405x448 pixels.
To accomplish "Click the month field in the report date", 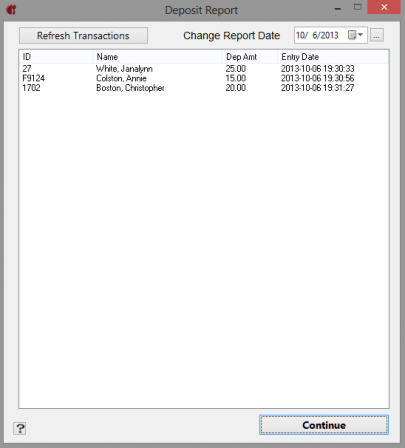I will click(300, 35).
